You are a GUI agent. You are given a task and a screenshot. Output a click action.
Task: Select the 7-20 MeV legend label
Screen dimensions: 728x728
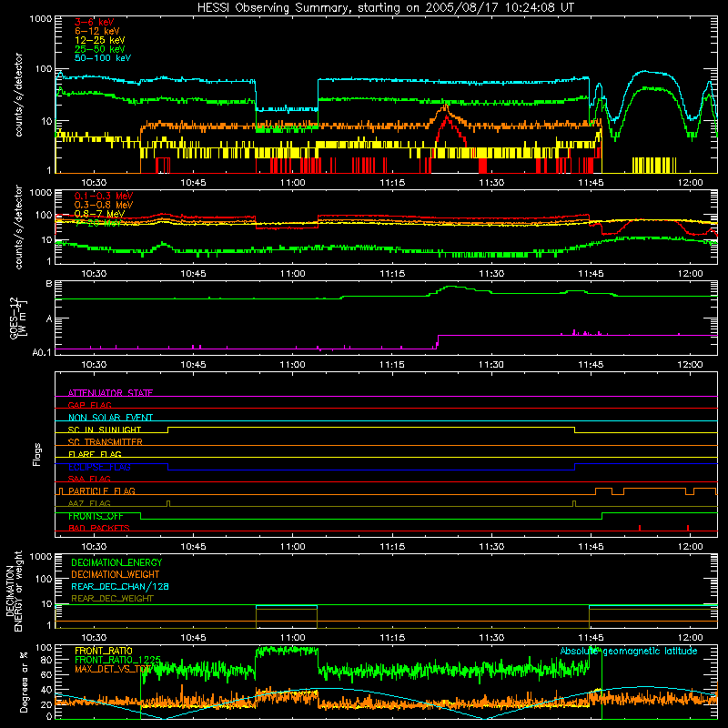pos(97,223)
